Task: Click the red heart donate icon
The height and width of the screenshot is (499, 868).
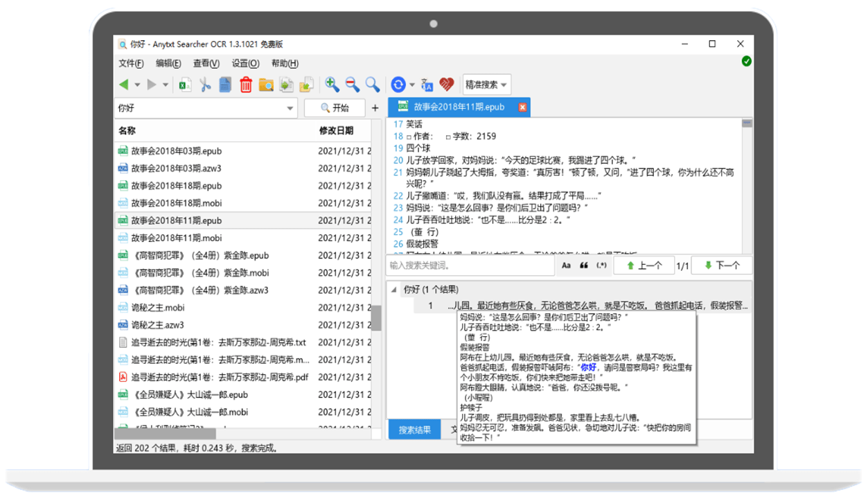Action: pos(447,85)
